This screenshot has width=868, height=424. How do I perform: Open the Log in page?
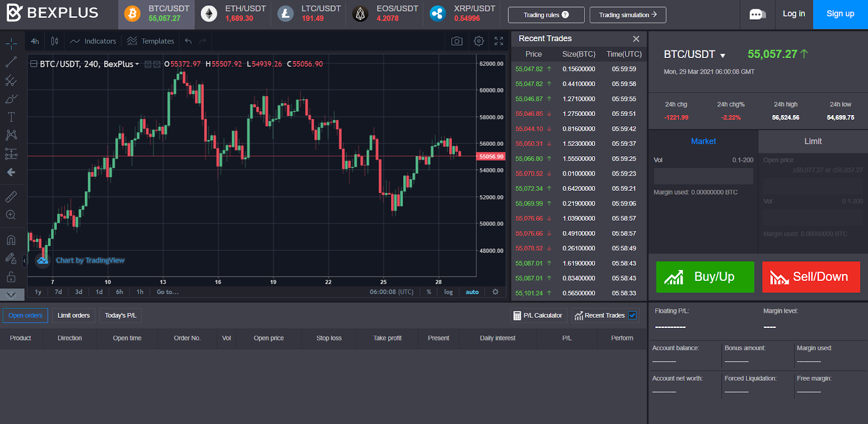tap(794, 14)
